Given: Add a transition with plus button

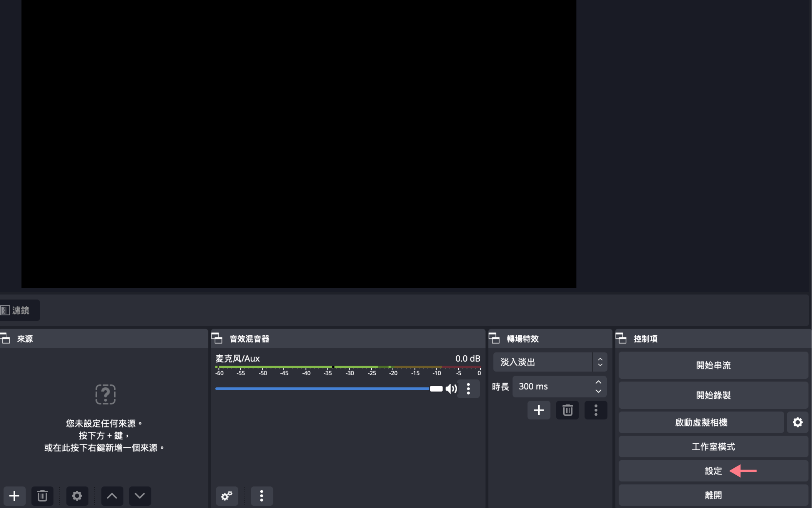Looking at the screenshot, I should coord(539,410).
